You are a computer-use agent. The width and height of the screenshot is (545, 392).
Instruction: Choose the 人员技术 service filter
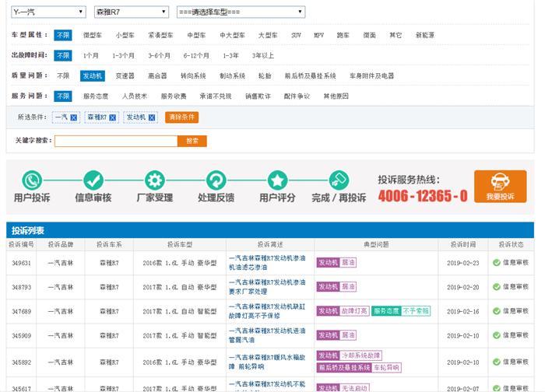click(x=135, y=96)
